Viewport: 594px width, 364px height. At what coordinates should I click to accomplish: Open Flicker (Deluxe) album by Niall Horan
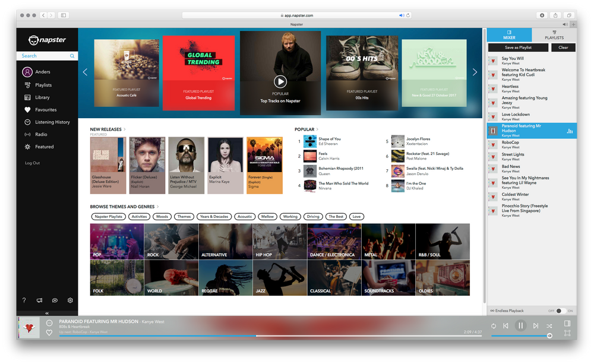147,166
